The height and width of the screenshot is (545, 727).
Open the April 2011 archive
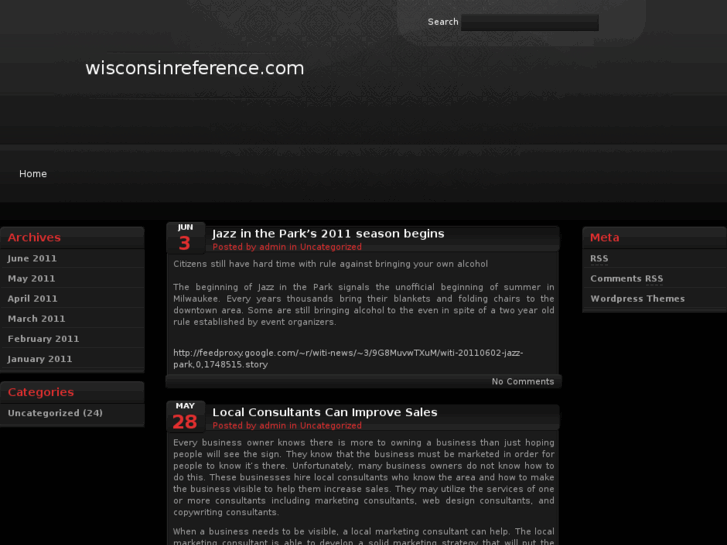coord(32,299)
